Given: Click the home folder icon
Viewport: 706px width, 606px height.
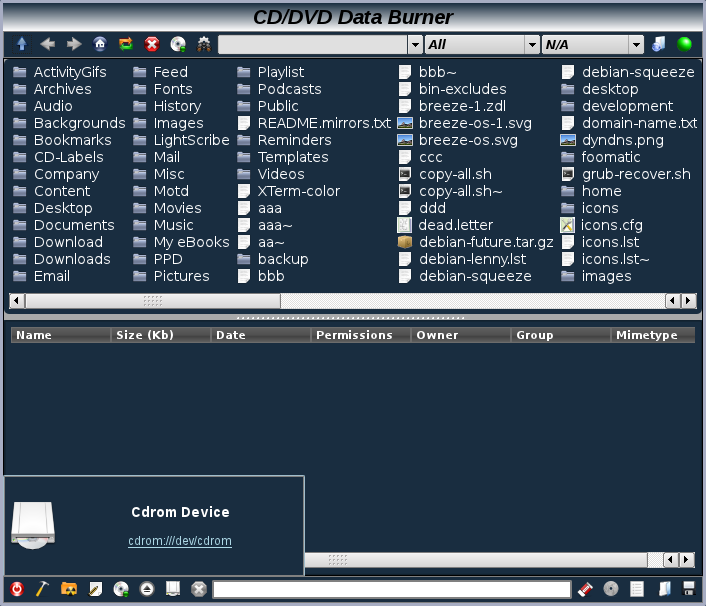Looking at the screenshot, I should point(100,44).
